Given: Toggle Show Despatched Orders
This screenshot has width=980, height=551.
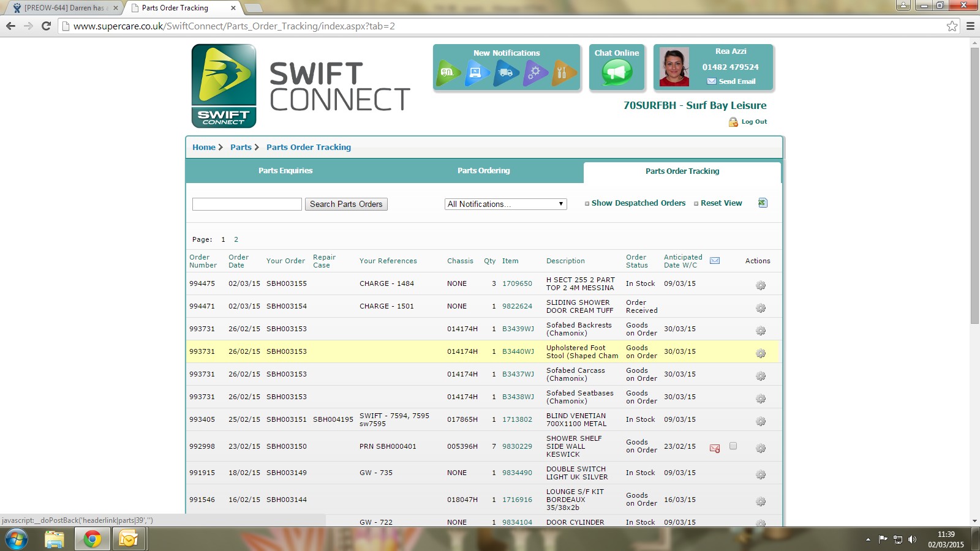Looking at the screenshot, I should [638, 203].
